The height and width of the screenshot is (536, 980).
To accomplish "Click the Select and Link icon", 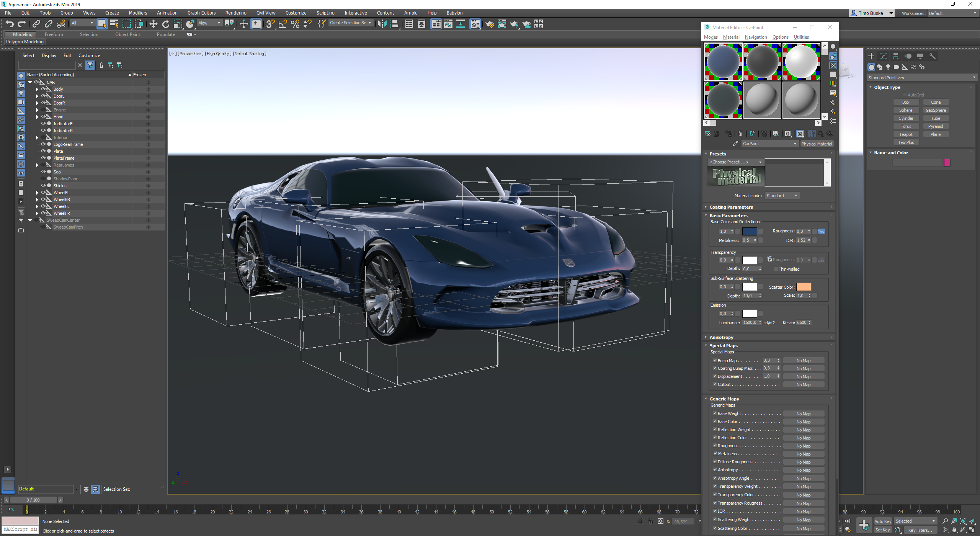I will point(36,24).
